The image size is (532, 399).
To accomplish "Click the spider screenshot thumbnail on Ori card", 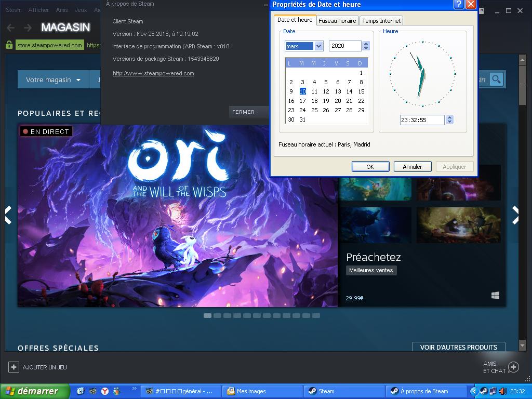I will tap(459, 225).
